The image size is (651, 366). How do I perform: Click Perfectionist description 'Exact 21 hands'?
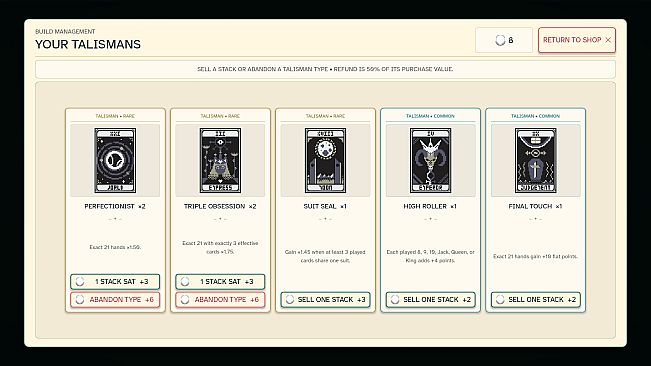tap(115, 247)
